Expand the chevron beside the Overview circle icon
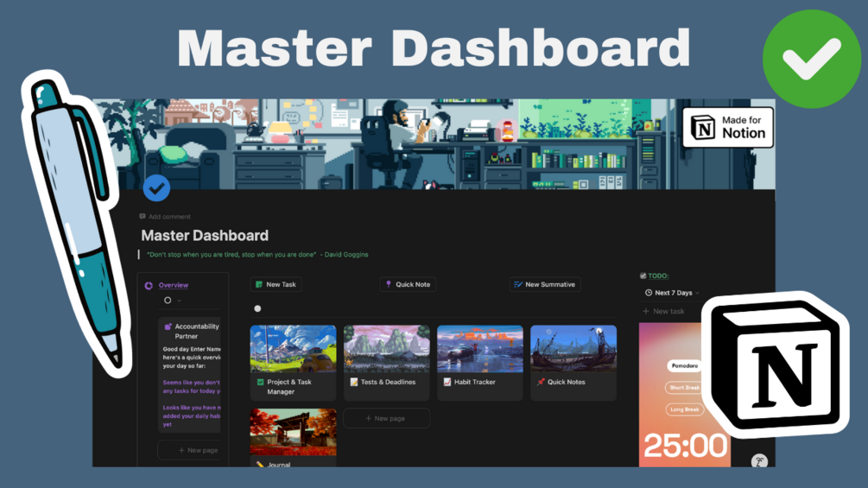The height and width of the screenshot is (488, 868). (180, 301)
